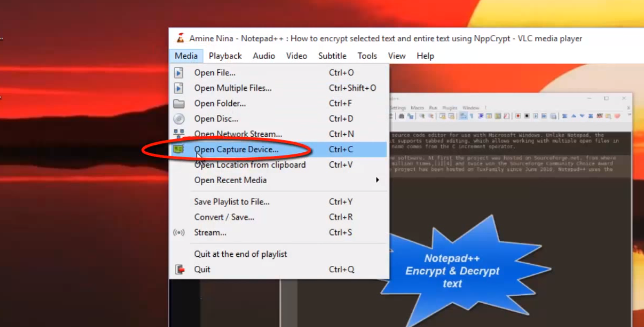Choose Convert / Save entry

279,217
